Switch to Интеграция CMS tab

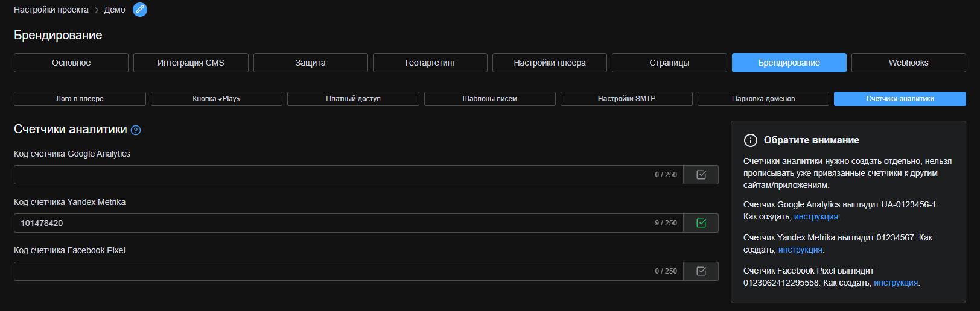[x=191, y=63]
